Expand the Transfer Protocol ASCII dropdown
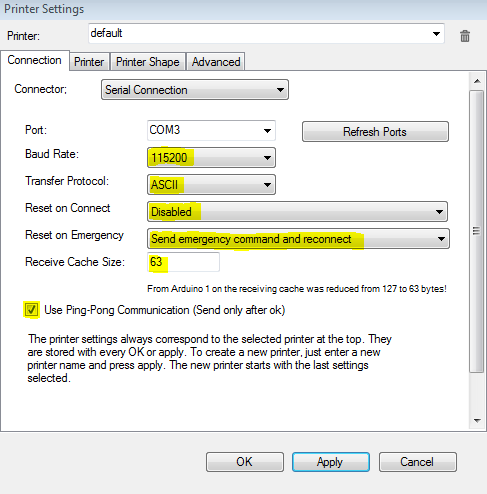Screen dimensions: 487x494 pos(211,185)
